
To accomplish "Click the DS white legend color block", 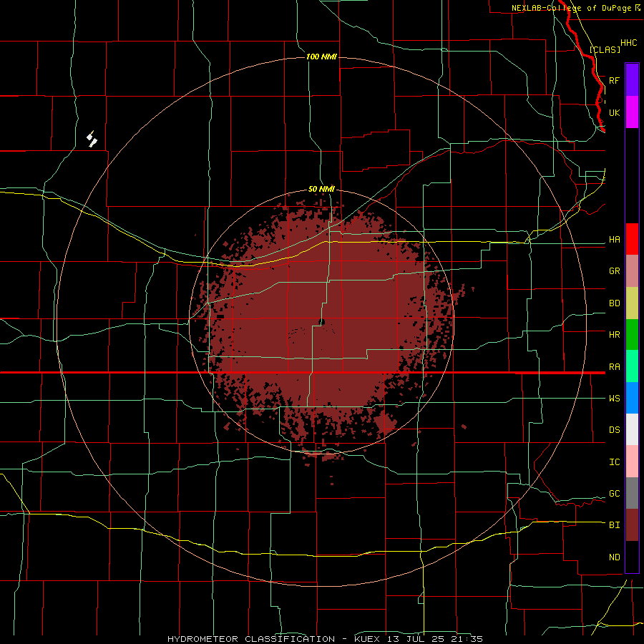I will [632, 429].
